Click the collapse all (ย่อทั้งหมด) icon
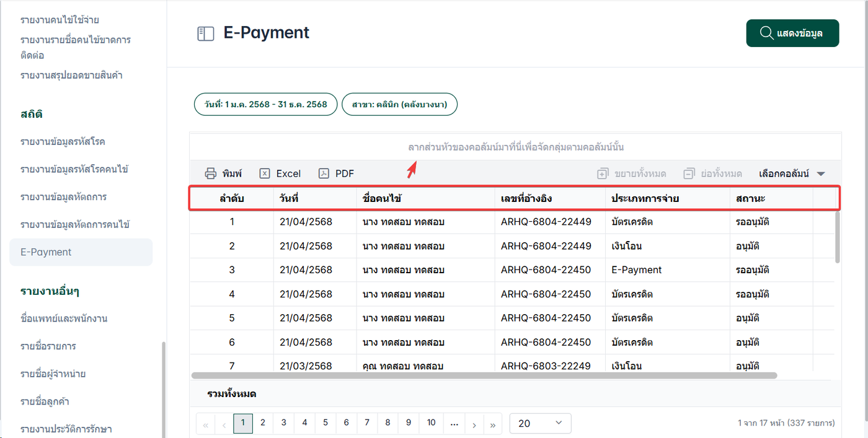This screenshot has width=868, height=438. coord(689,173)
